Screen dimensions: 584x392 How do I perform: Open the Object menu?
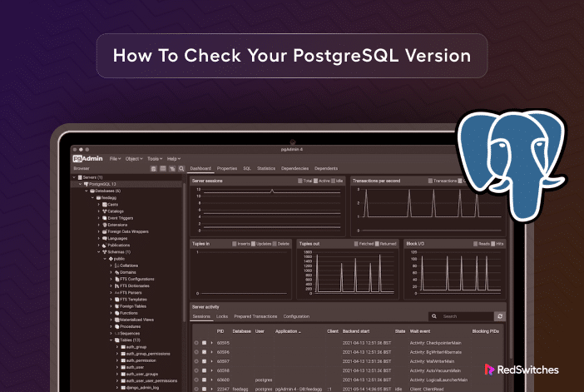[134, 159]
